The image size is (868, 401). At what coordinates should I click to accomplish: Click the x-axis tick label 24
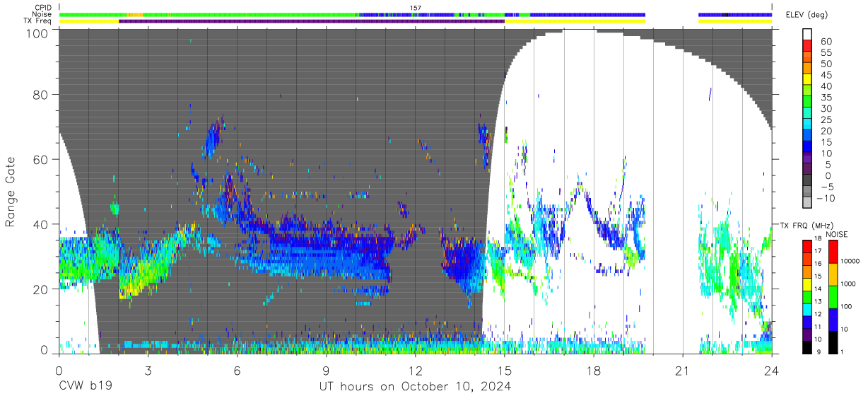coord(771,371)
